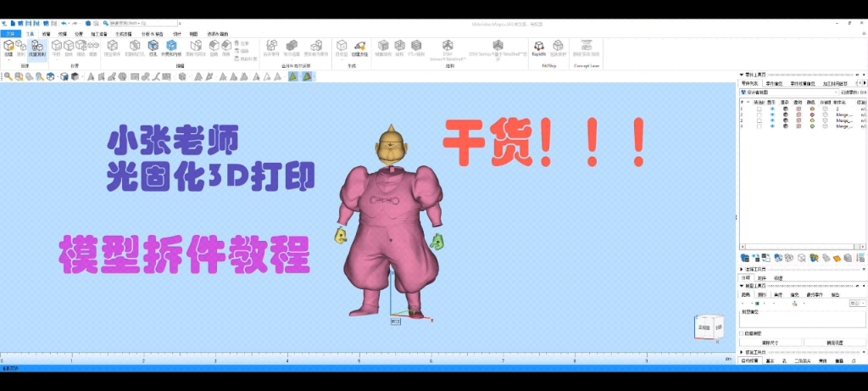This screenshot has height=391, width=868.
Task: Switch to the 生成支撑 ribbon tab
Action: point(123,34)
